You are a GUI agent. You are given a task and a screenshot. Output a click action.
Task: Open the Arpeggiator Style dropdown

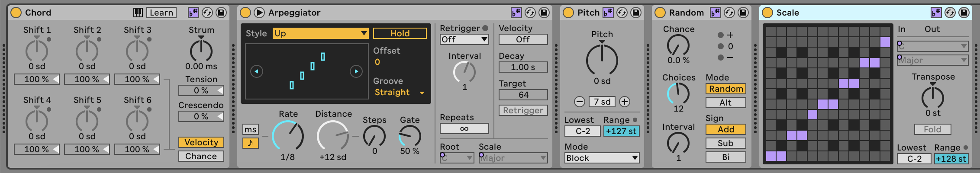320,33
